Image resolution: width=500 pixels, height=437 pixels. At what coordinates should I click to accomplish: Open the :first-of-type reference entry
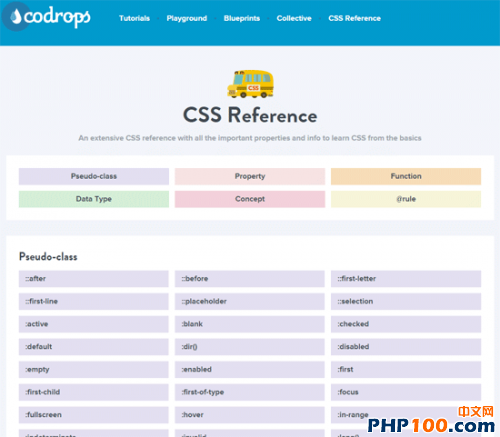point(250,392)
